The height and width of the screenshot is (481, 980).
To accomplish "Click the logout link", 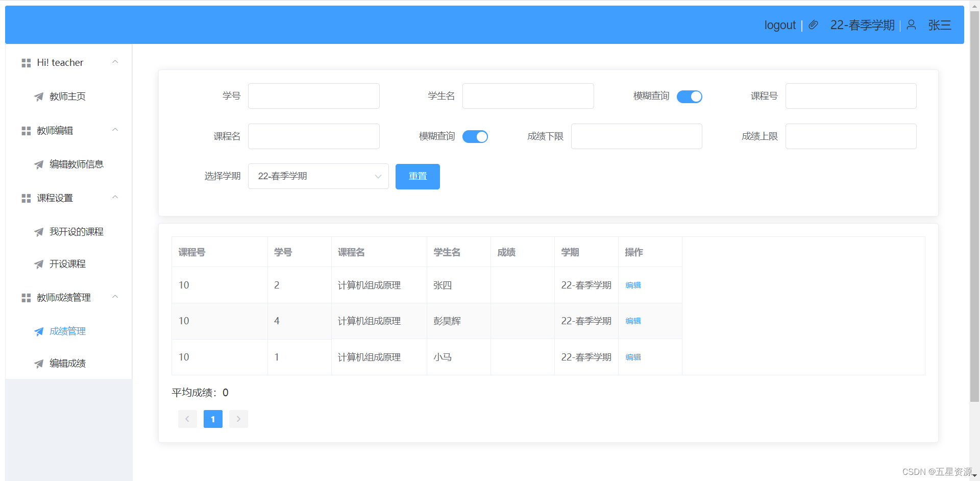I will pos(780,25).
